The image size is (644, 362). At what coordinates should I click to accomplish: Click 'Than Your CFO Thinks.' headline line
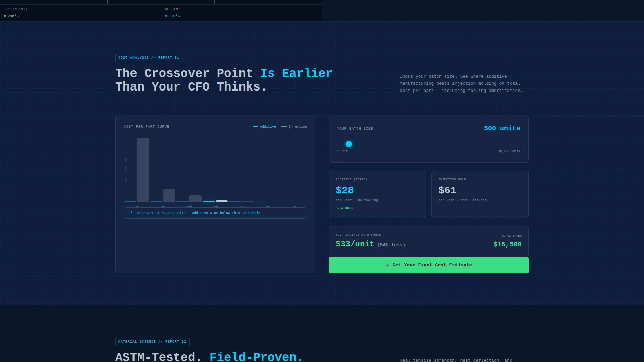pyautogui.click(x=191, y=86)
